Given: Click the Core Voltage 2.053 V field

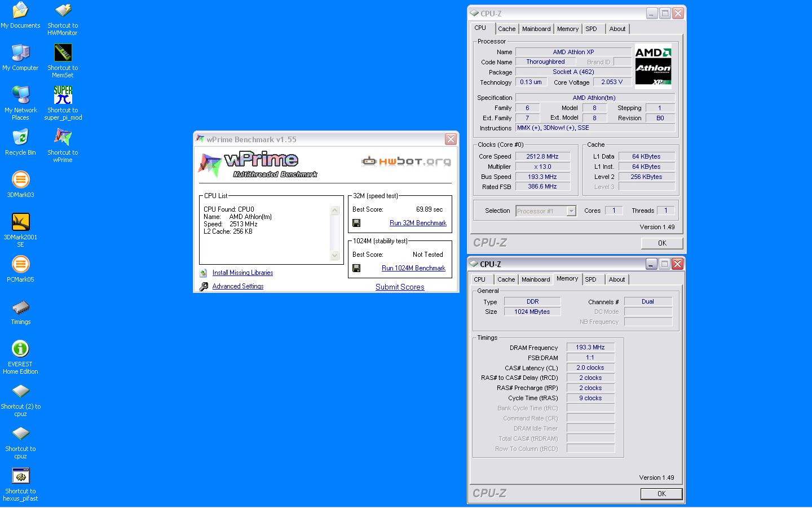Looking at the screenshot, I should (x=612, y=82).
